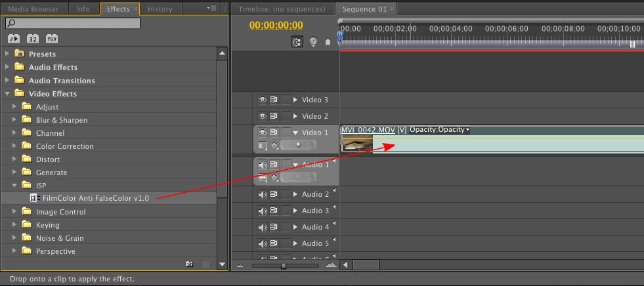
Task: Create a new custom bin in Effects
Action: point(189,264)
